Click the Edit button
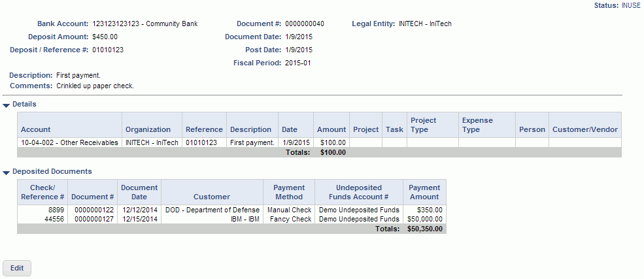 [17, 268]
